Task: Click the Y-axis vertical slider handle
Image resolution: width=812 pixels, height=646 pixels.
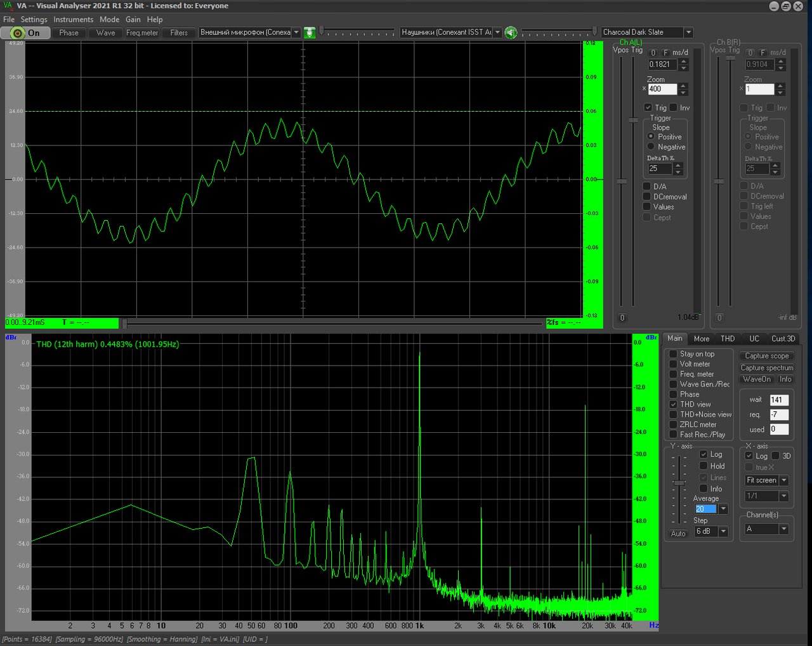Action: 679,483
